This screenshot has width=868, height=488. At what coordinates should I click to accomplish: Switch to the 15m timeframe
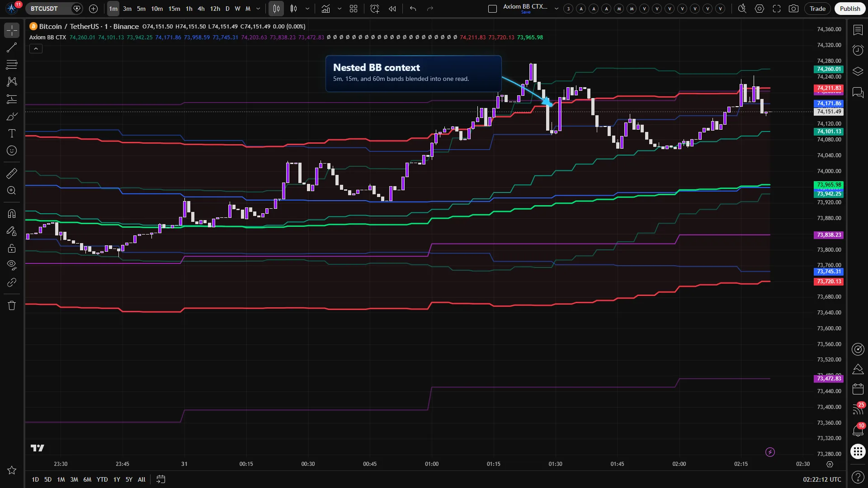tap(174, 9)
